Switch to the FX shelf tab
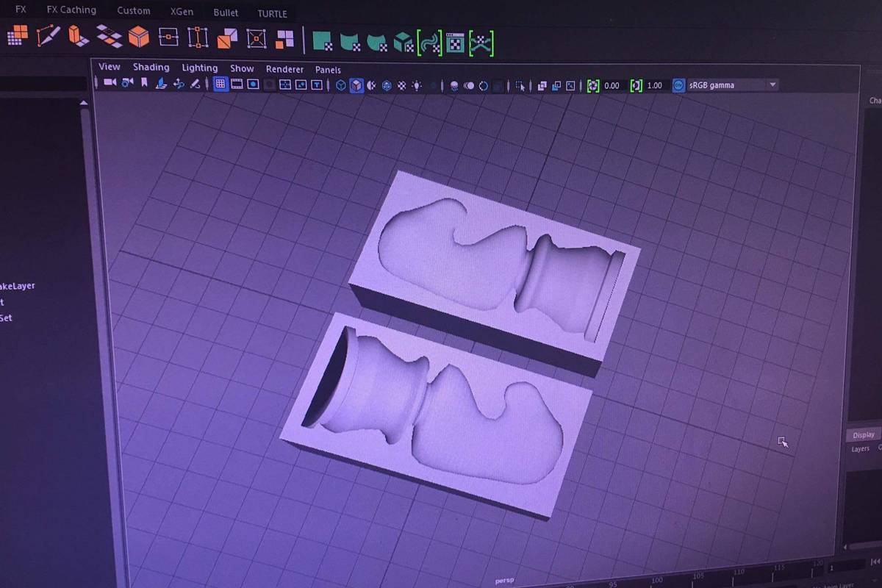This screenshot has height=588, width=882. click(x=21, y=10)
